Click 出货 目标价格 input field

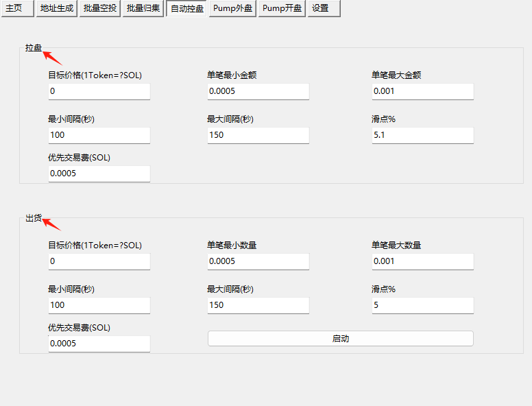99,261
